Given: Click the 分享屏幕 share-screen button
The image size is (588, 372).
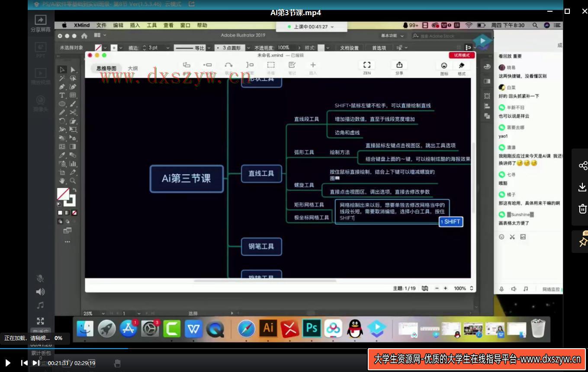Looking at the screenshot, I should point(41,23).
